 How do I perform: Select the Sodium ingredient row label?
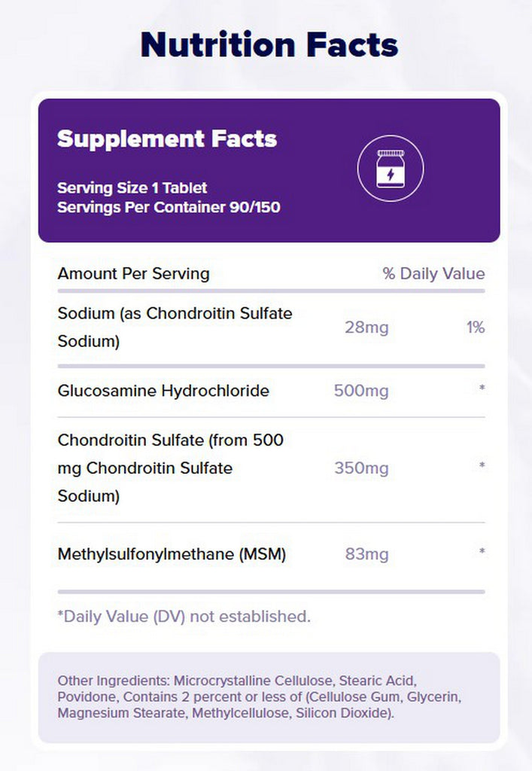[175, 327]
